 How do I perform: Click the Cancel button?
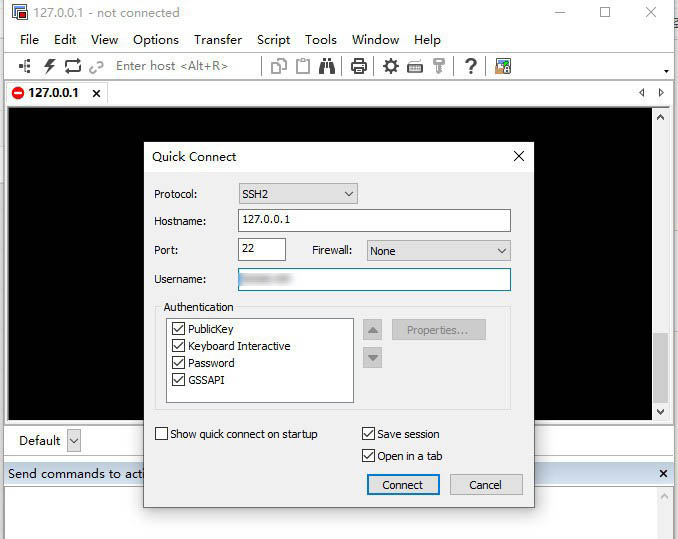(486, 485)
